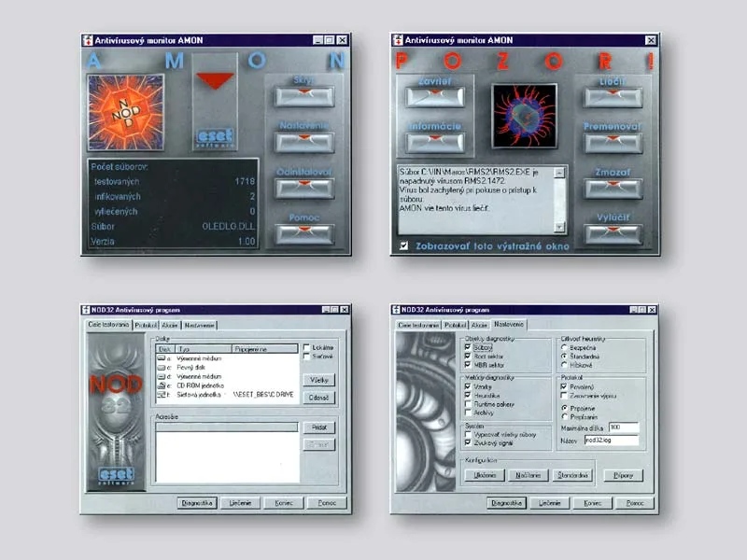Click Uloženie button under Konfigurácia

pos(485,475)
